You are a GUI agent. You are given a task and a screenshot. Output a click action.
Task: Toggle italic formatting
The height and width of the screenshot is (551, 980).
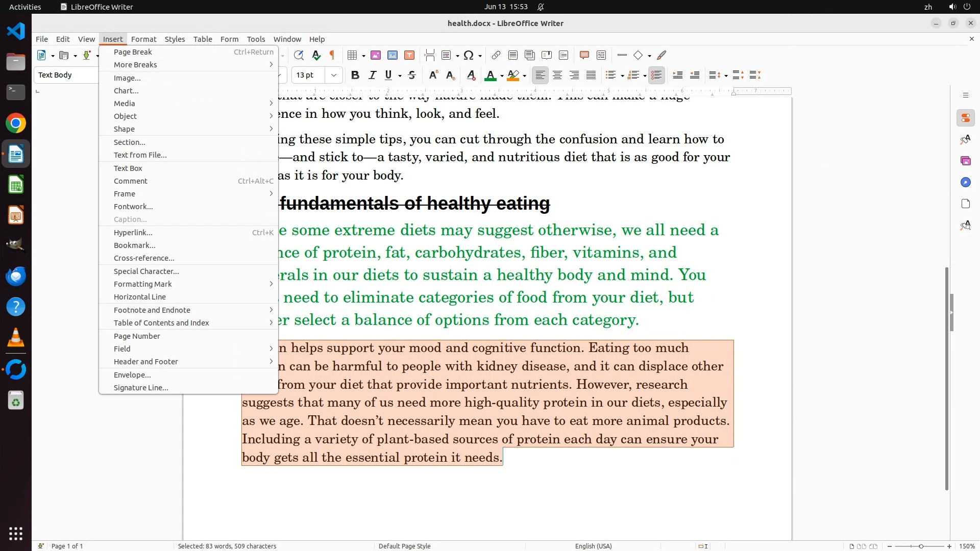tap(372, 76)
